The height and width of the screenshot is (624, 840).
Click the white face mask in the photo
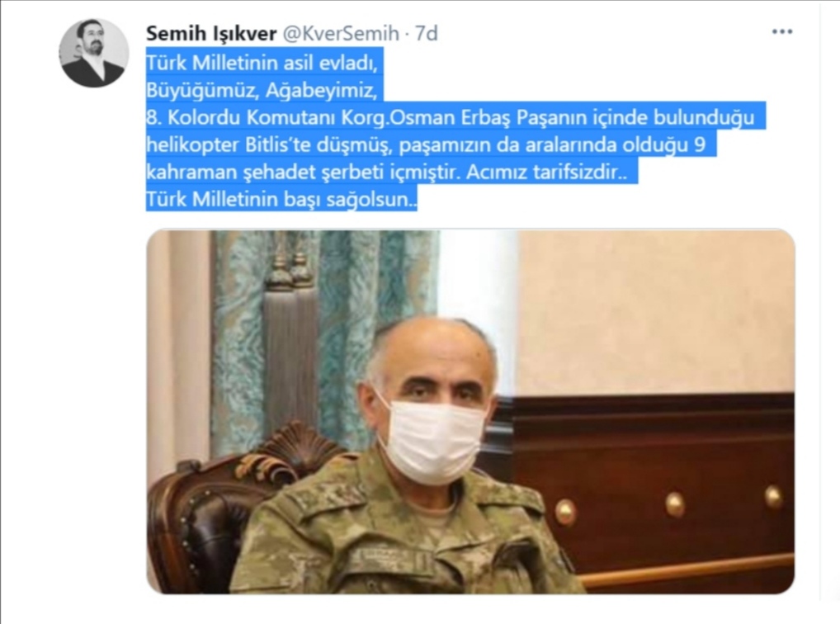(432, 442)
